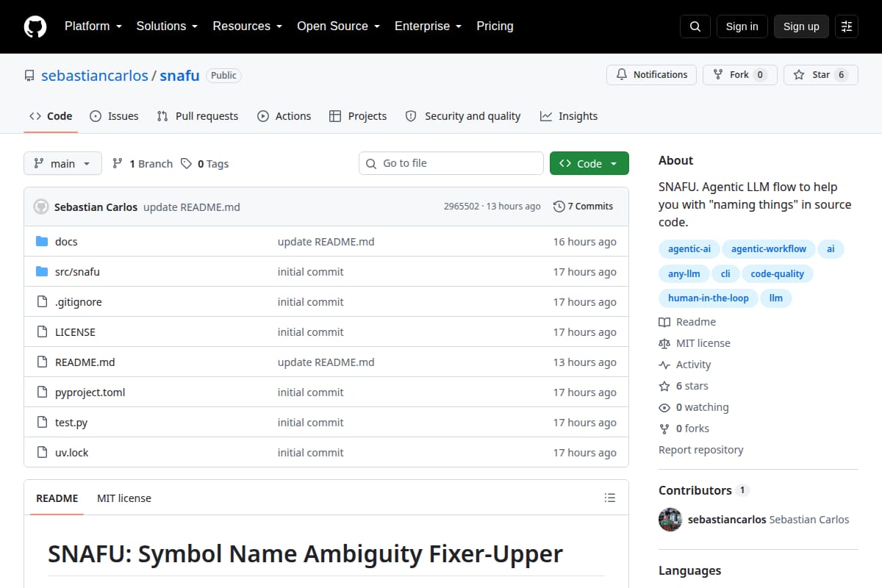Click the repository icon before sebastiancarlos

29,76
